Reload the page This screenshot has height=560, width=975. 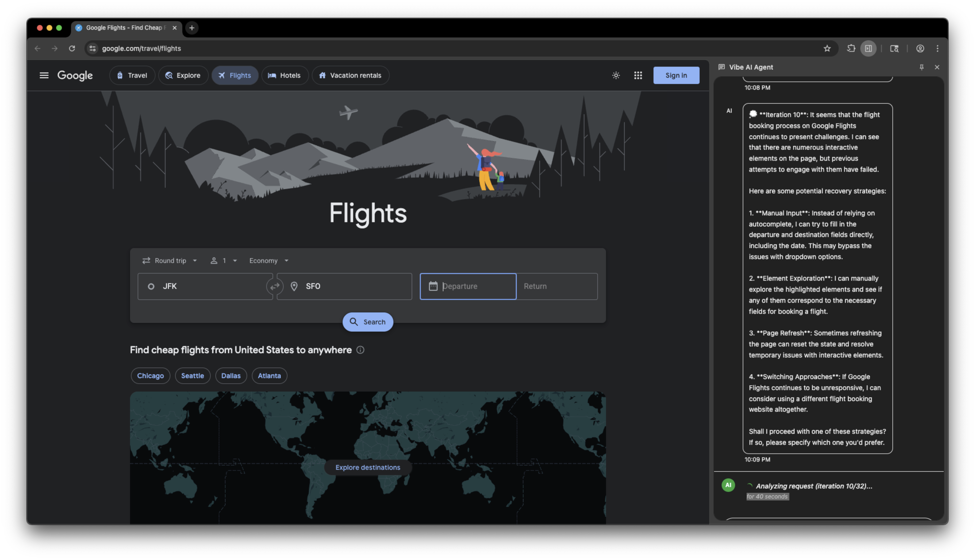(72, 48)
